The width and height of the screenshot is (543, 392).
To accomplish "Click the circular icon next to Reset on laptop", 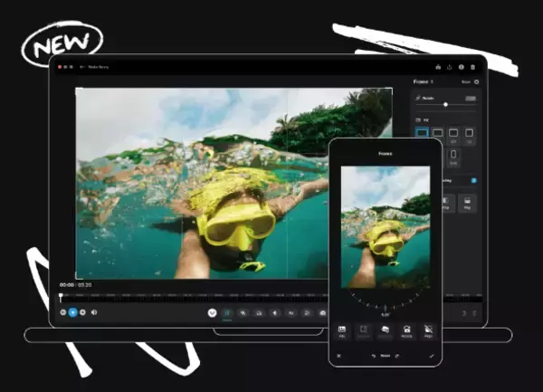I will coord(477,82).
